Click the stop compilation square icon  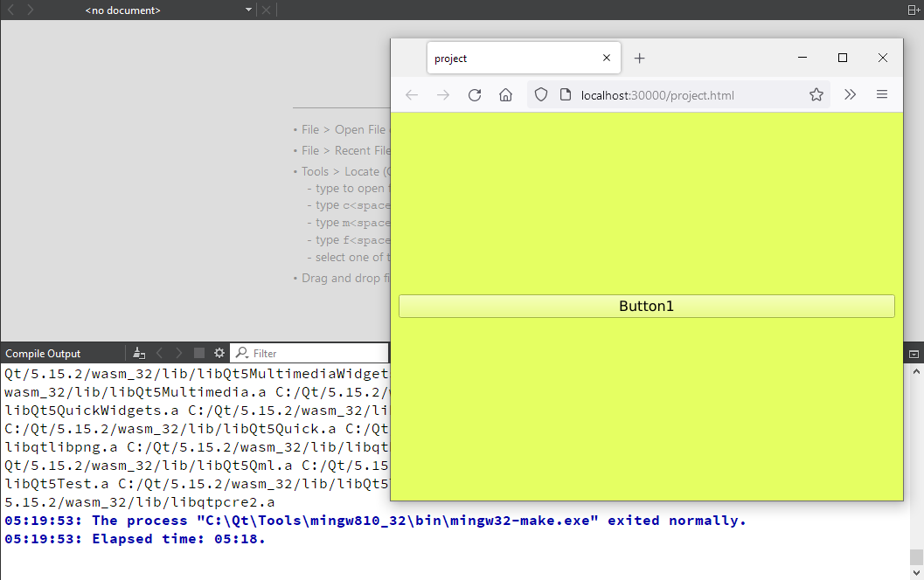click(199, 353)
